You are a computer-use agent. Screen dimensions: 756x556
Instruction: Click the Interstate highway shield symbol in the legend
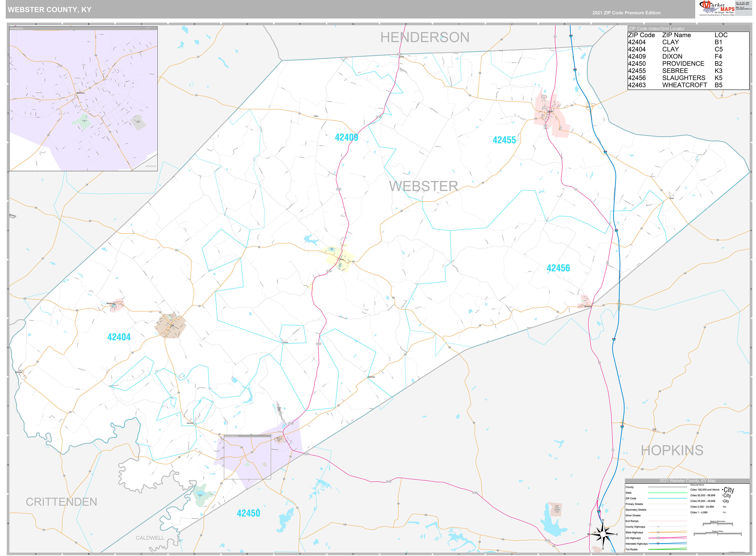[658, 544]
